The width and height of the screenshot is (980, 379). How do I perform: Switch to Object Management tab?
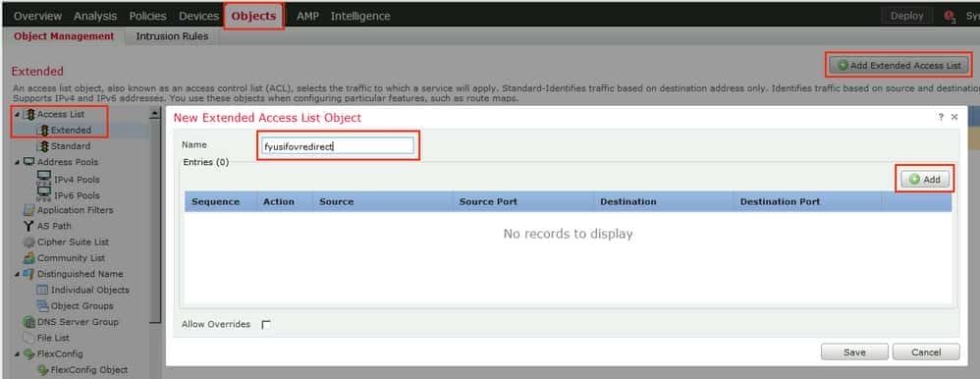(64, 36)
